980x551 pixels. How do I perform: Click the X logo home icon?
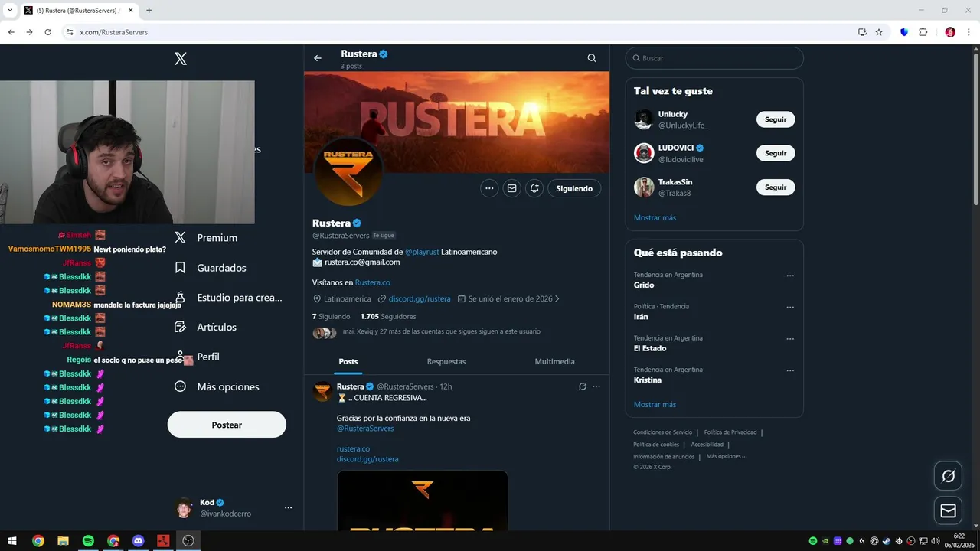pos(180,58)
